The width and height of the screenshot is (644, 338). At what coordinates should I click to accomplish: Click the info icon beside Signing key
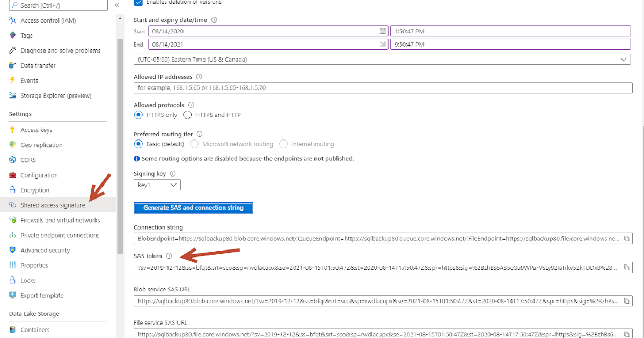pos(172,173)
